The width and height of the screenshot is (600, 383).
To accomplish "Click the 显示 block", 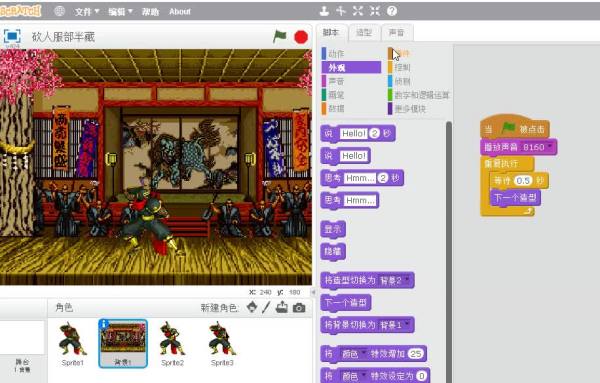I will click(333, 229).
